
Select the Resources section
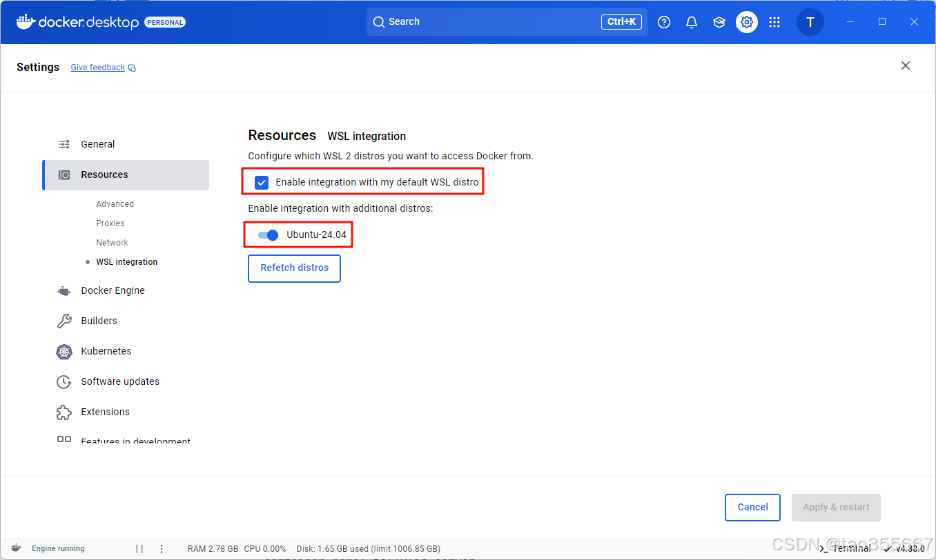pos(126,175)
